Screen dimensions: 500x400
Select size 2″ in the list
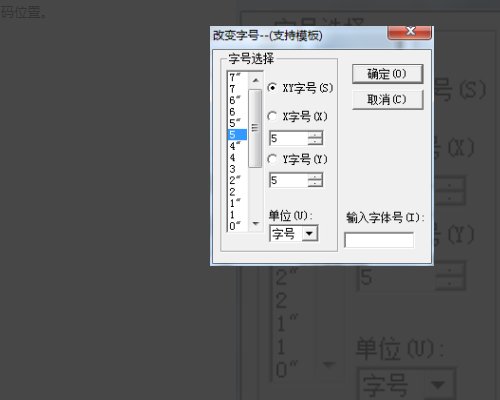point(237,180)
